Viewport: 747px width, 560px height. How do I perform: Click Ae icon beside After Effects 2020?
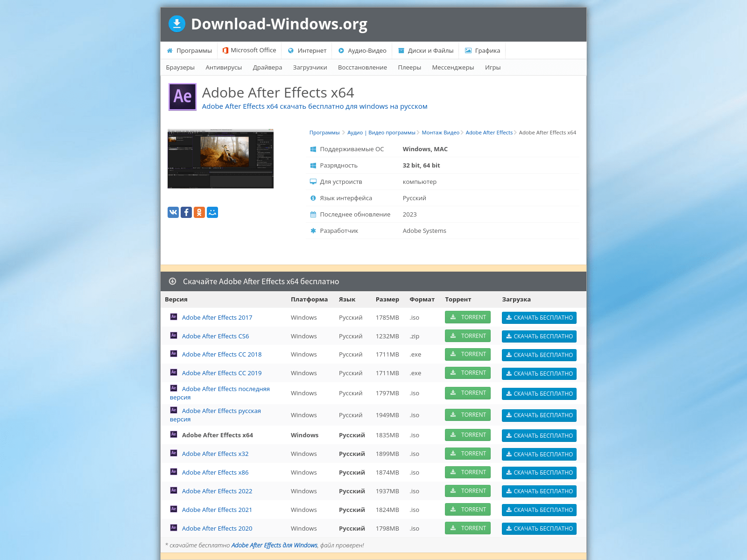(x=174, y=528)
